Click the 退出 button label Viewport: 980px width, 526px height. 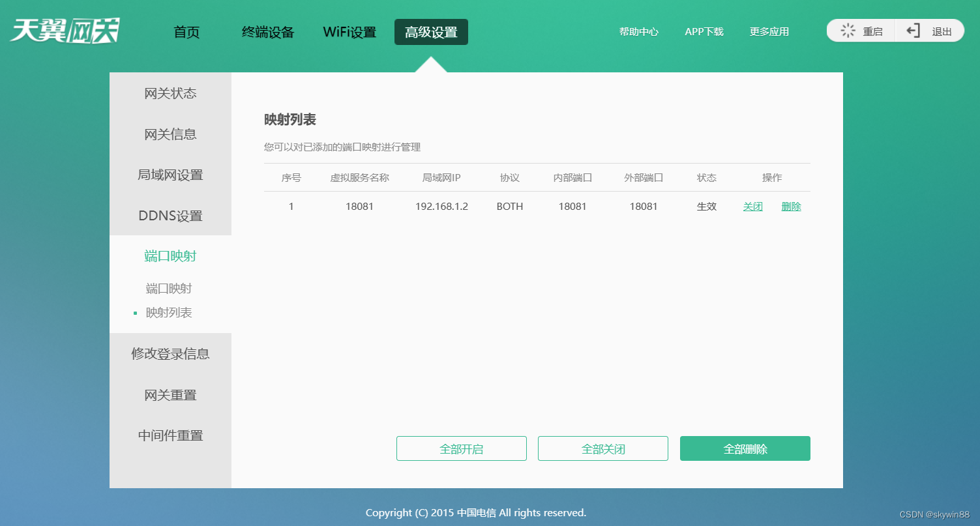pos(942,31)
